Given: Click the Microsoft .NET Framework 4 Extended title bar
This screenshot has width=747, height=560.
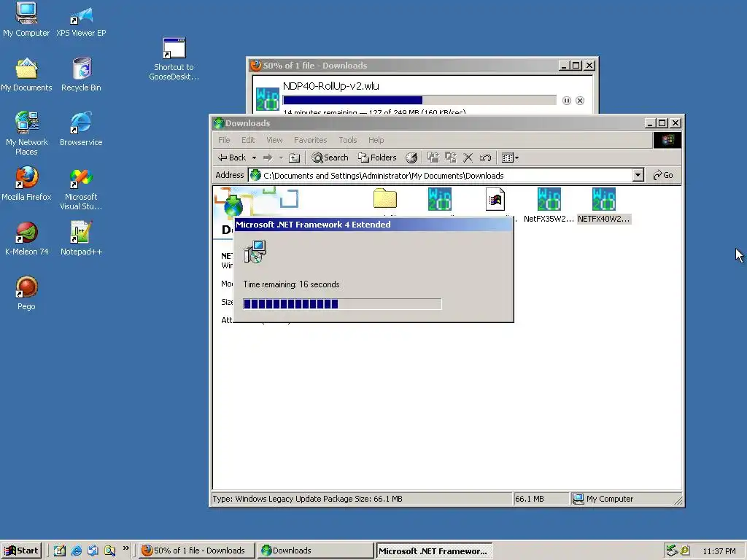Looking at the screenshot, I should tap(374, 225).
